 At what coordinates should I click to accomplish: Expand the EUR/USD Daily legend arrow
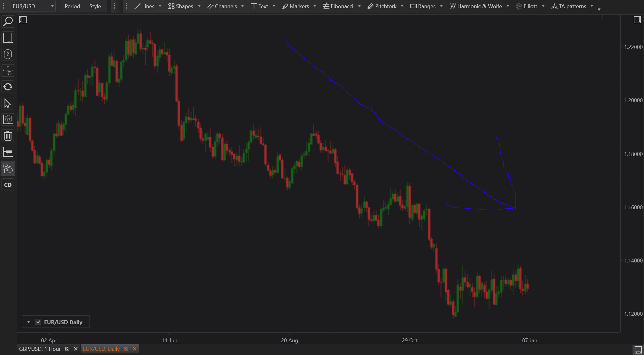pos(28,322)
